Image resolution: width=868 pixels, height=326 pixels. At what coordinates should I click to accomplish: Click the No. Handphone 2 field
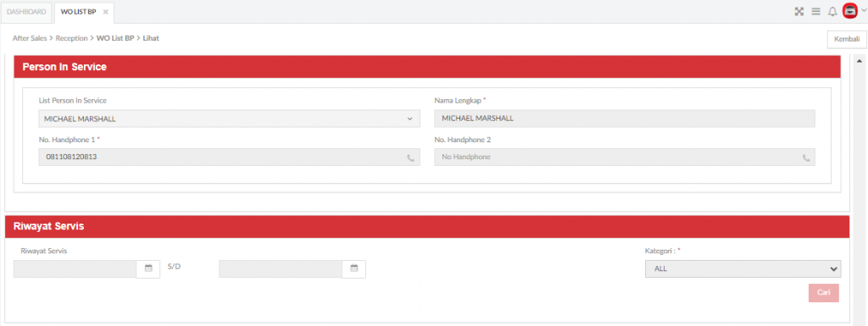pyautogui.click(x=625, y=157)
